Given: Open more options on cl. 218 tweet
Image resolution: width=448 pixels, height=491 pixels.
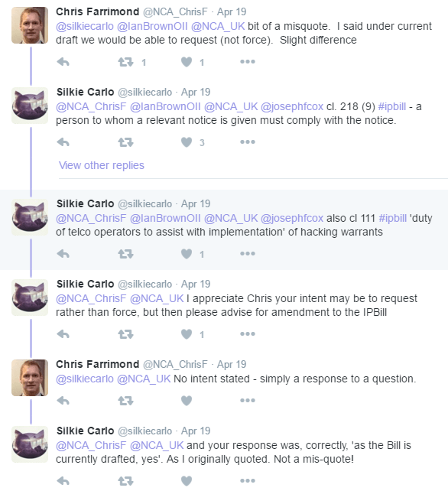Looking at the screenshot, I should click(x=248, y=142).
